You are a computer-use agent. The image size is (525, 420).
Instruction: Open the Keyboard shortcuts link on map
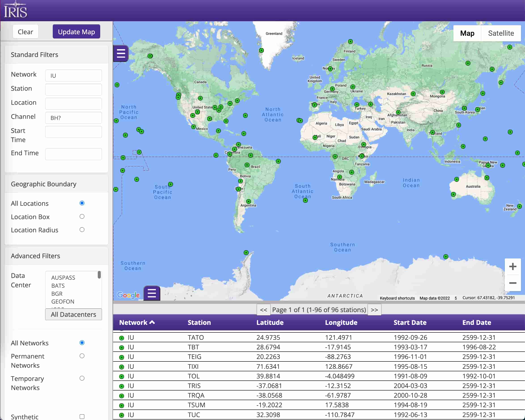pyautogui.click(x=397, y=298)
